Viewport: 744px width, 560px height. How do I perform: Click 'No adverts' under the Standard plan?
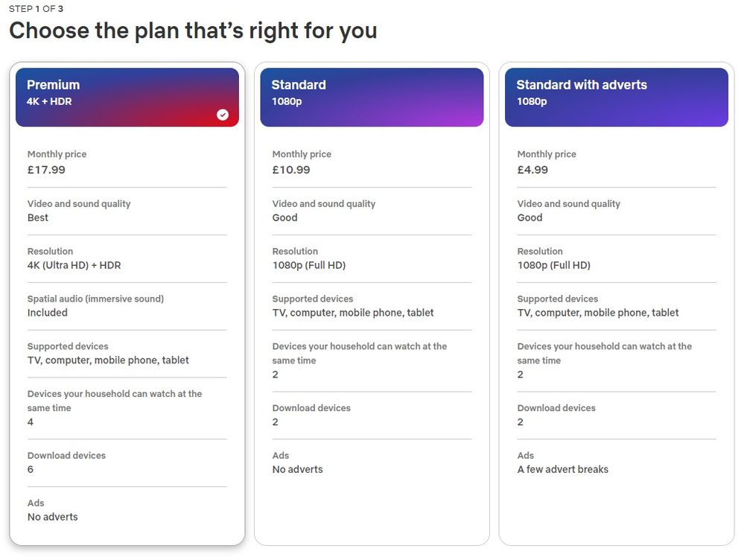297,469
